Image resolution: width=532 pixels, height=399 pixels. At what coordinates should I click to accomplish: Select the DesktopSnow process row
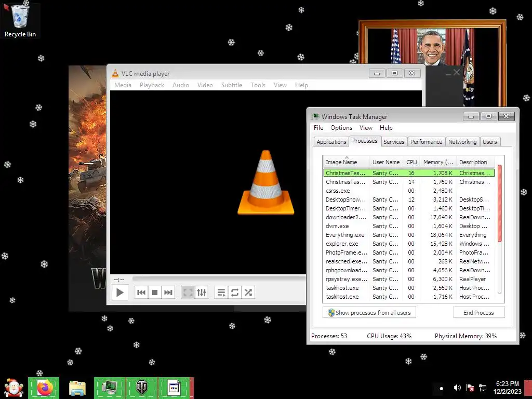[409, 199]
